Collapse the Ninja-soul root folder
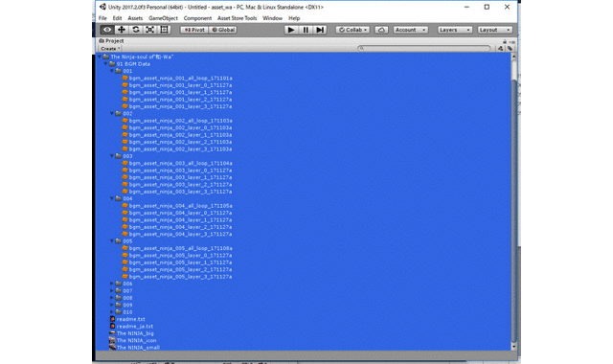The image size is (613, 364). coord(100,57)
